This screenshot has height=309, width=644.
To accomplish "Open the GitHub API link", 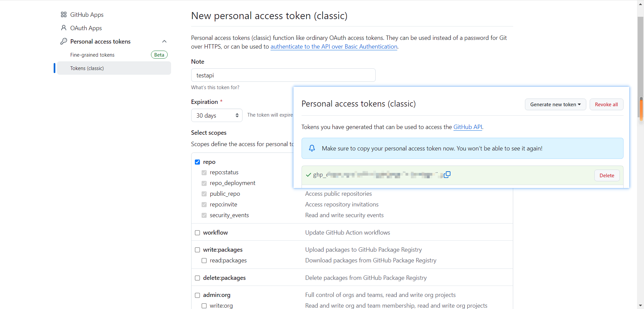I will pyautogui.click(x=468, y=127).
